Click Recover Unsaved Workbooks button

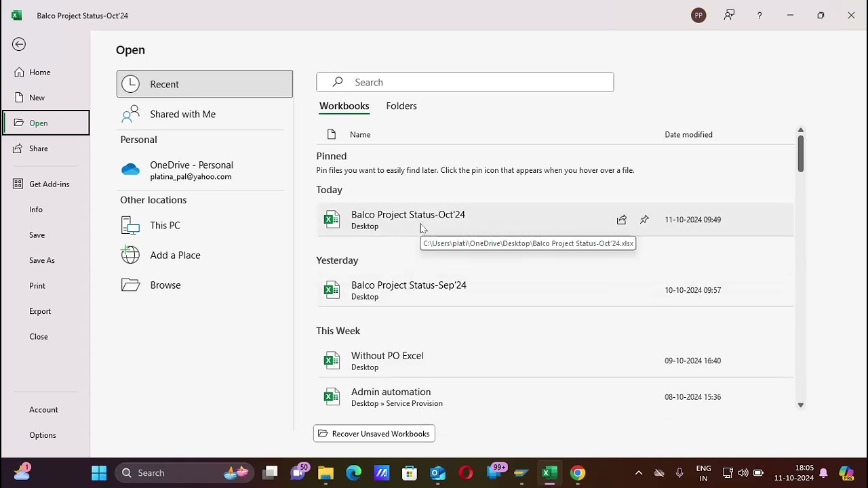tap(374, 434)
